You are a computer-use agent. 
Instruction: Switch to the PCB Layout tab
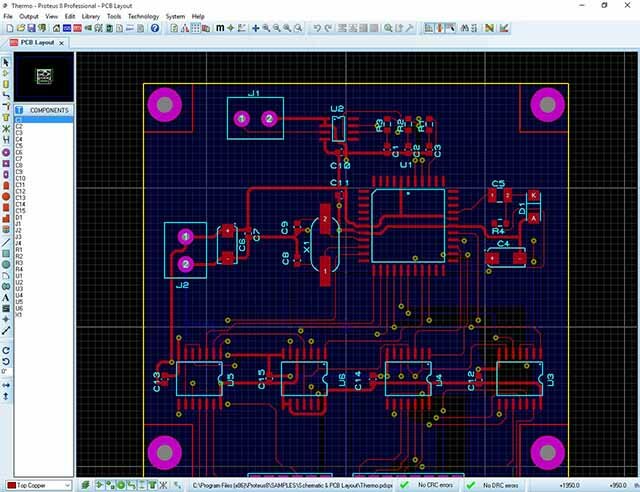(37, 42)
